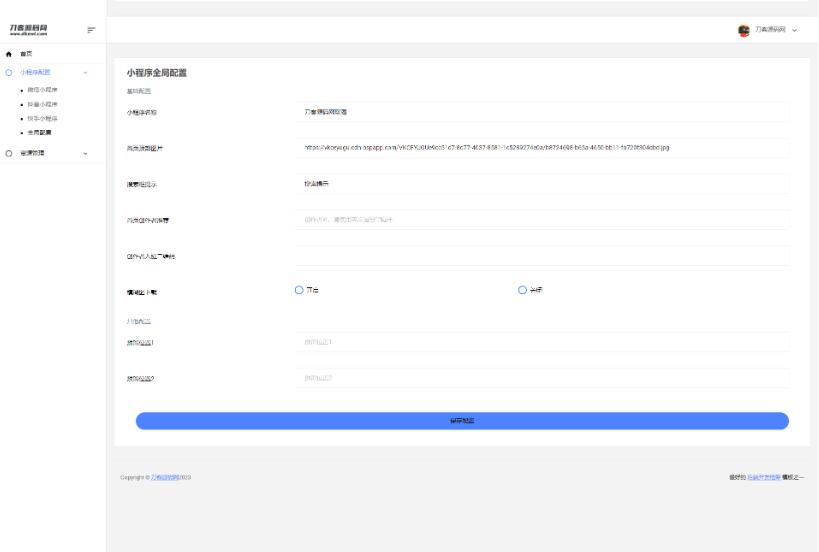Click the circle icon beside 小程序配置
Image resolution: width=819 pixels, height=552 pixels.
[x=9, y=73]
